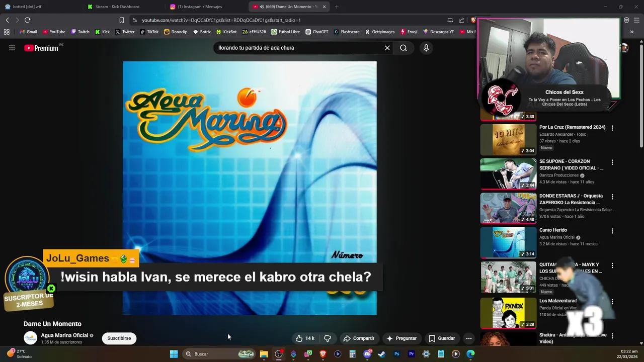Open File Explorer from taskbar
644x362 pixels.
click(264, 354)
